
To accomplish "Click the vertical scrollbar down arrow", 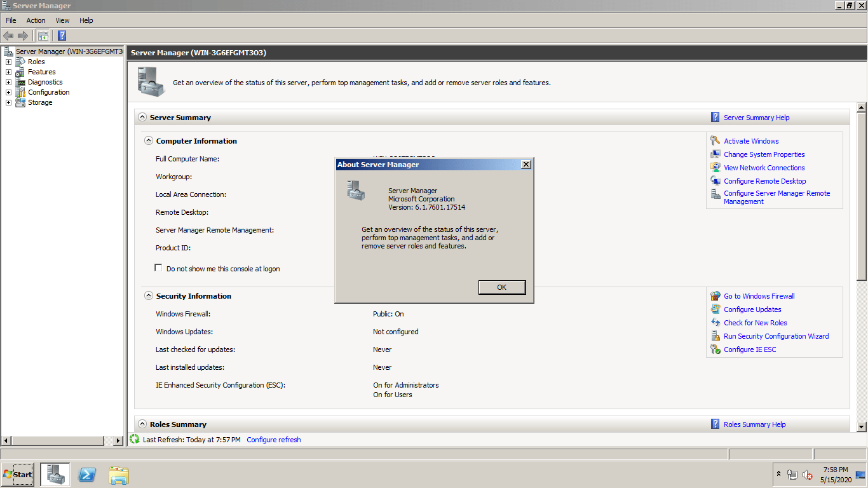I will click(x=862, y=428).
